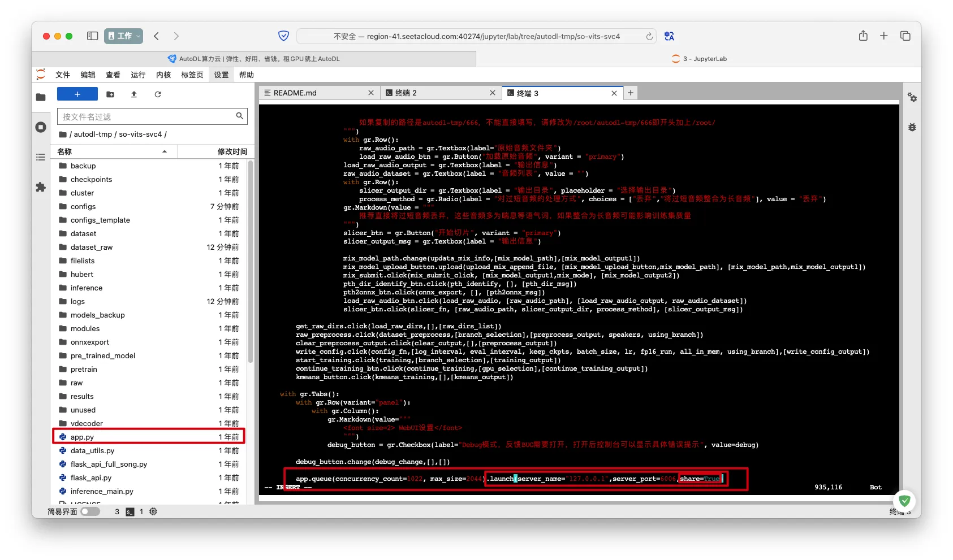Open the file browser sidebar folder icon
953x560 pixels.
tap(41, 97)
